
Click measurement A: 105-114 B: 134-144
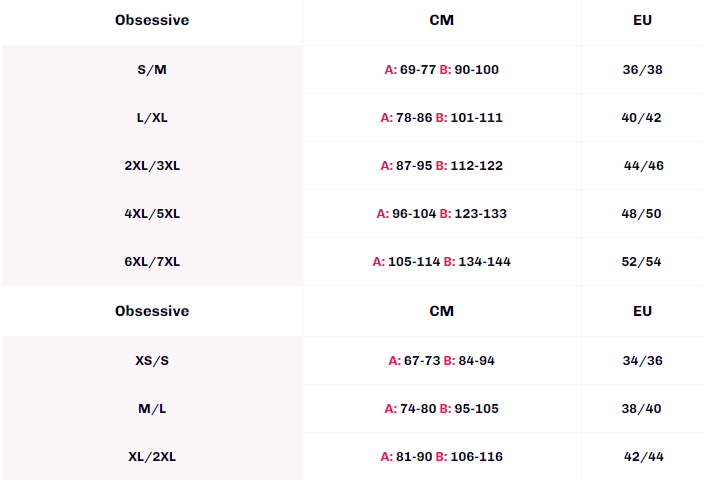[x=442, y=262]
